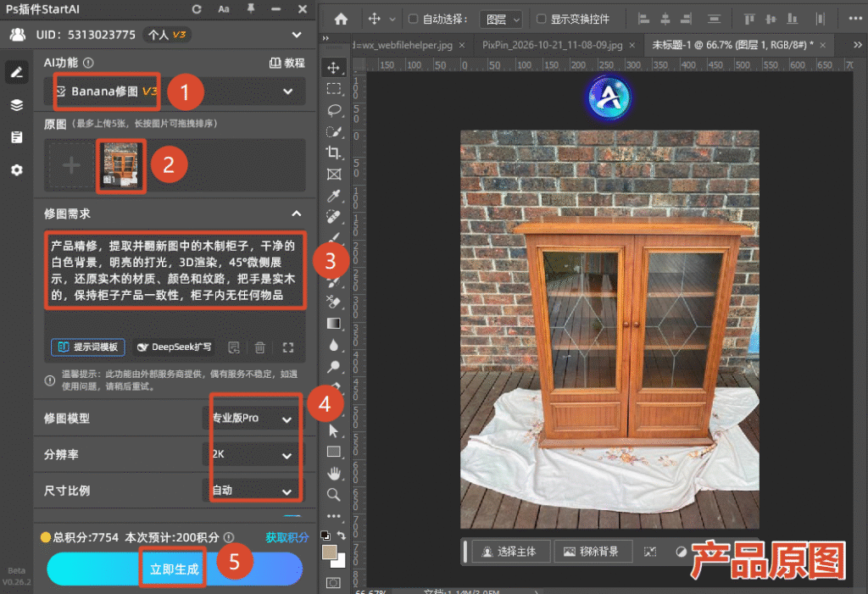This screenshot has height=594, width=868.
Task: Select the Rectangular Marquee tool
Action: pyautogui.click(x=333, y=89)
